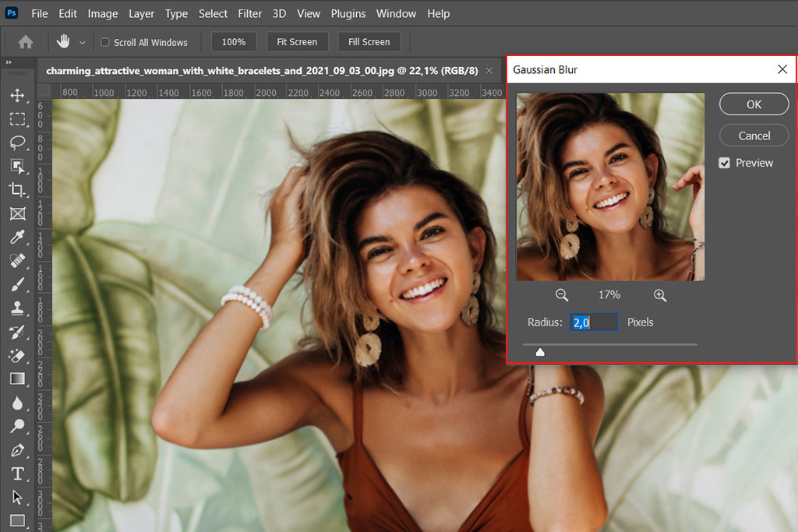Select the Pen tool
This screenshot has height=532, width=798.
[x=17, y=450]
